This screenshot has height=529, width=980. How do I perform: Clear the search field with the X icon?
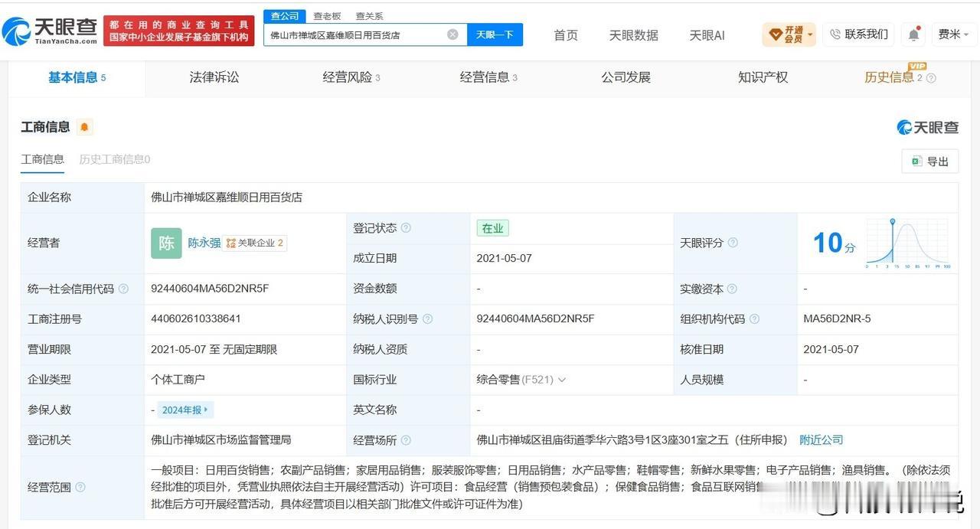tap(452, 34)
